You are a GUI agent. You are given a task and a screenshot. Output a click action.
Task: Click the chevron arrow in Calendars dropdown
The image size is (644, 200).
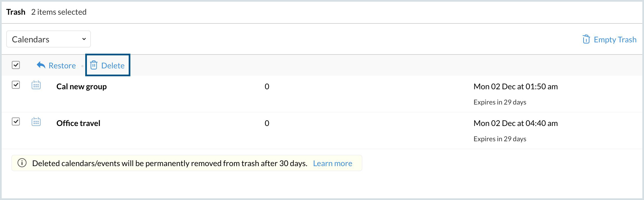[84, 39]
